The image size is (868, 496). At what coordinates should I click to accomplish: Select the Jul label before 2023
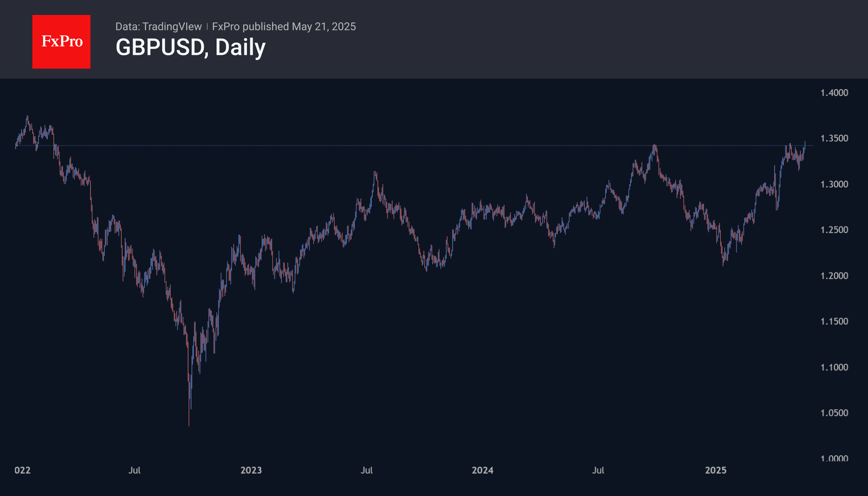pyautogui.click(x=134, y=470)
